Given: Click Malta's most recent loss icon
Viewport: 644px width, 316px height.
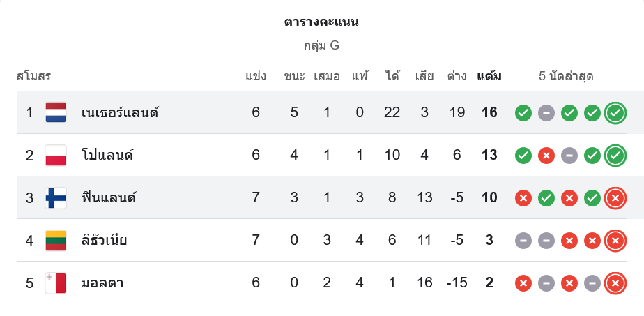Looking at the screenshot, I should click(615, 283).
